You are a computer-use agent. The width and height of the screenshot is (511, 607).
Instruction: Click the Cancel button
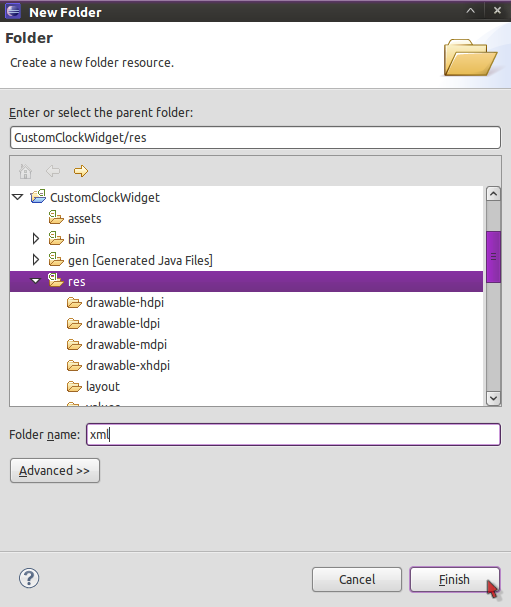(357, 580)
